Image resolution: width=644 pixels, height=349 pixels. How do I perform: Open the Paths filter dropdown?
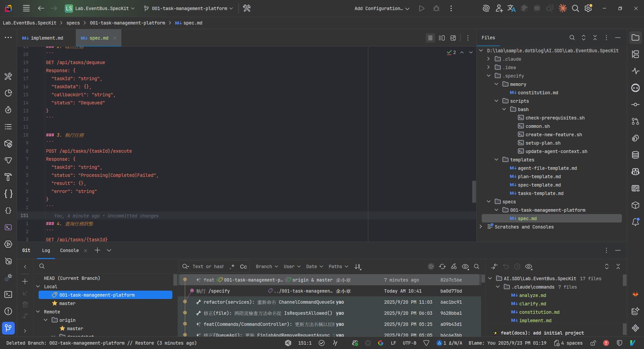coord(338,266)
